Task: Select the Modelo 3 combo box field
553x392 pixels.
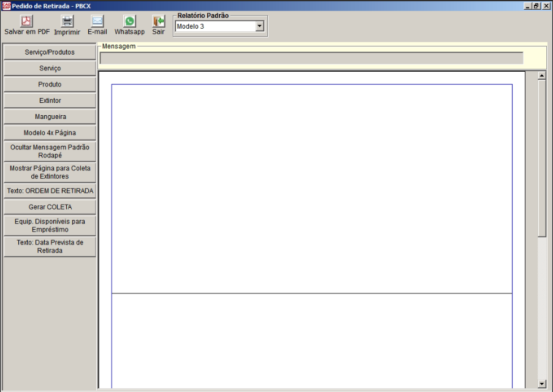Action: point(219,26)
